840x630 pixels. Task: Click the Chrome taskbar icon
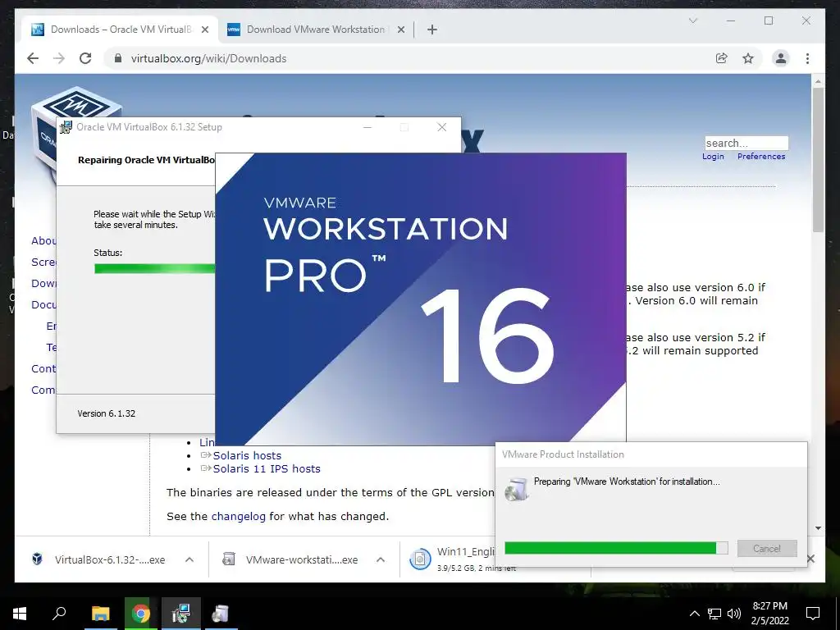point(141,614)
